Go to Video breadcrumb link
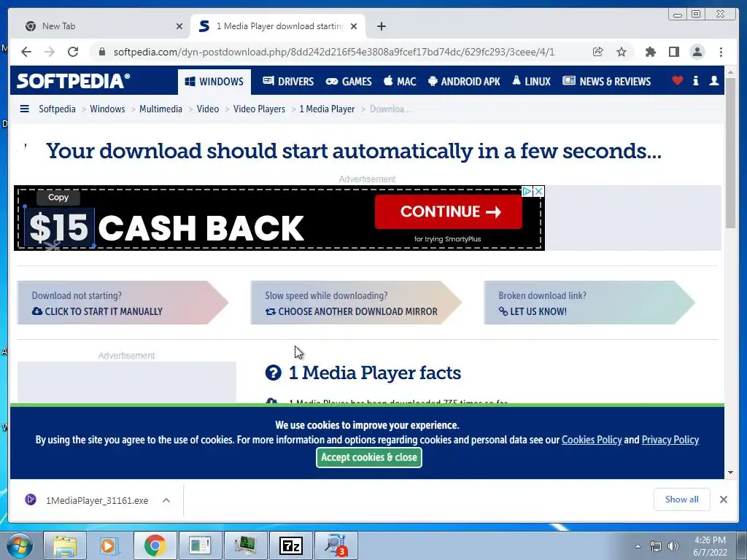This screenshot has height=560, width=747. coord(208,109)
